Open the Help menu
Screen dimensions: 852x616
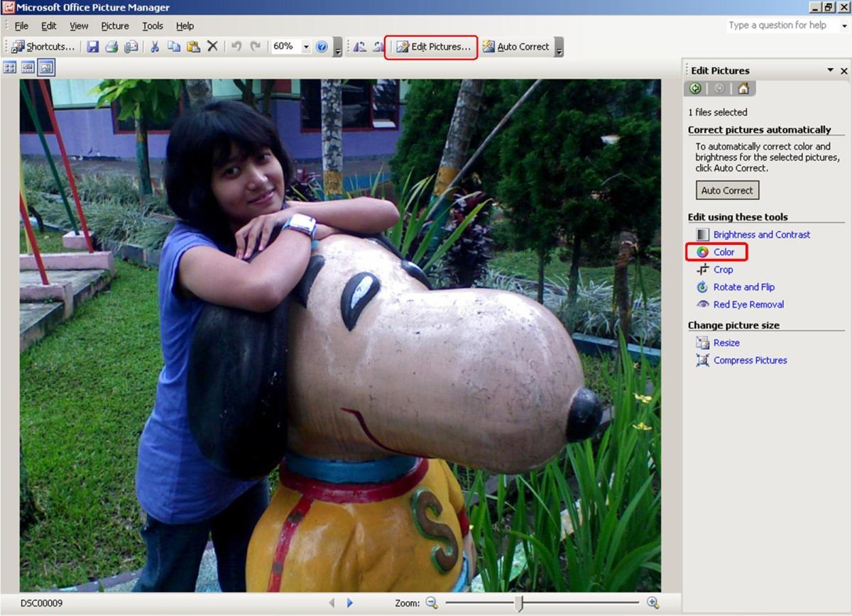185,26
